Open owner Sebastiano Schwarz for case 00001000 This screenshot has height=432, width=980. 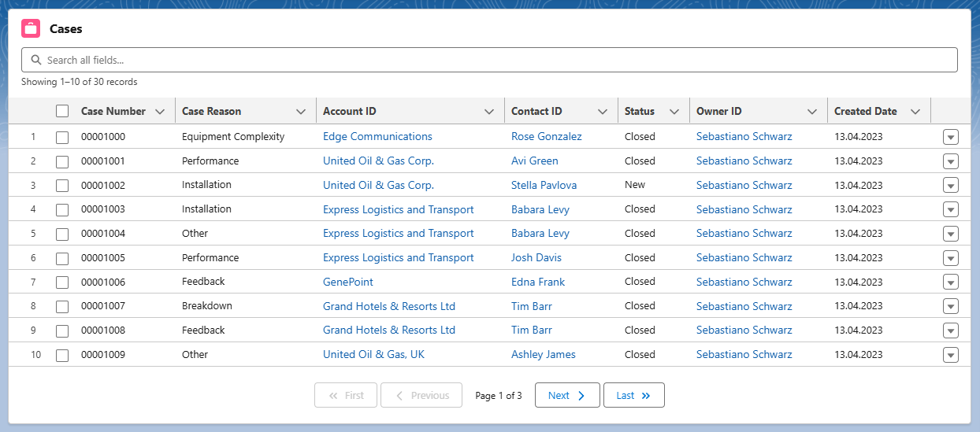[744, 136]
